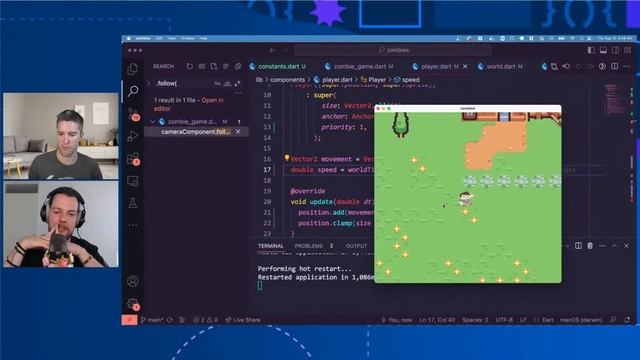The height and width of the screenshot is (360, 640).
Task: Expand the replace field chevron
Action: 149,83
